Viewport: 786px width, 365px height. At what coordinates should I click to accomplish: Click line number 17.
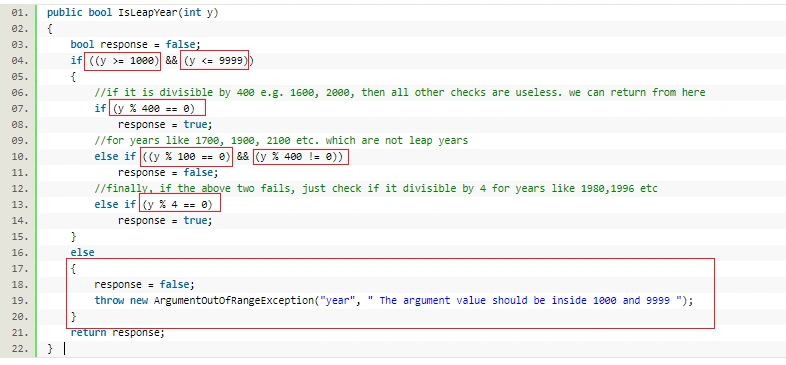point(20,269)
